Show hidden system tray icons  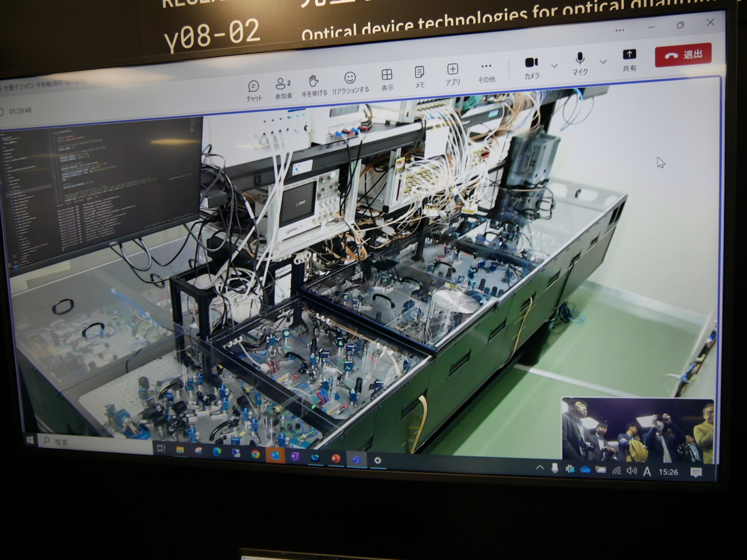[540, 468]
